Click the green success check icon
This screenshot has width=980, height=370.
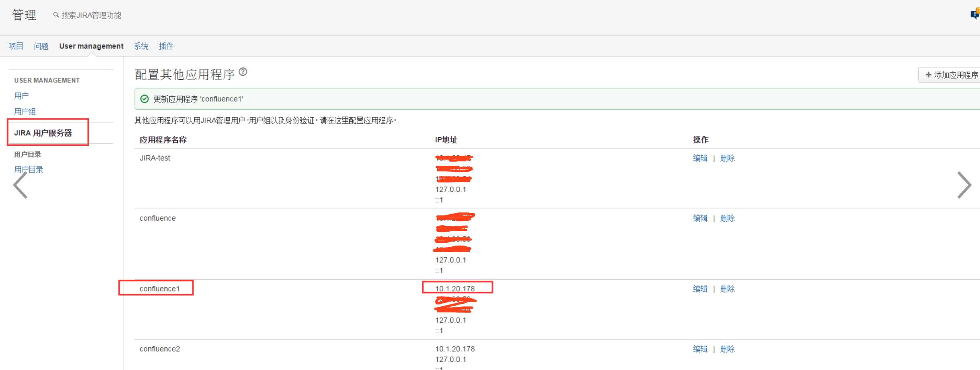coord(145,99)
